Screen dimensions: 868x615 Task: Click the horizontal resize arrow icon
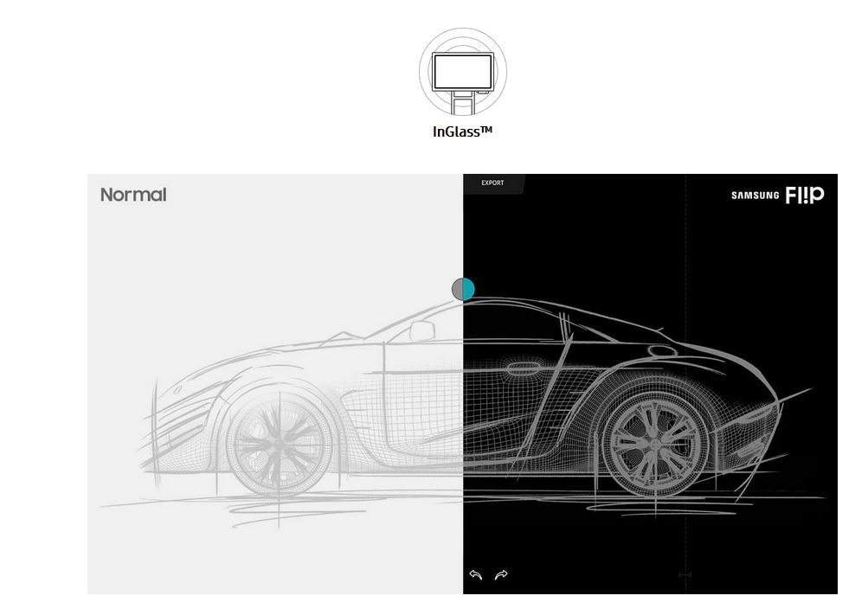[x=685, y=574]
